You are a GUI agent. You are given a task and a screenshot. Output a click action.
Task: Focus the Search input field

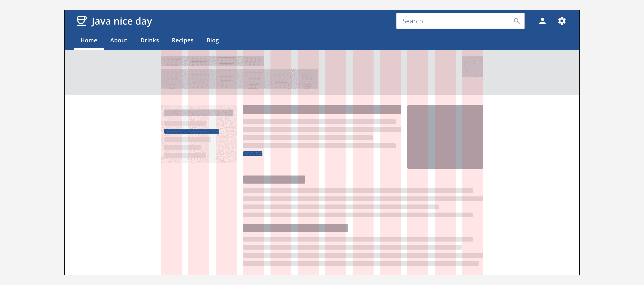coord(460,21)
